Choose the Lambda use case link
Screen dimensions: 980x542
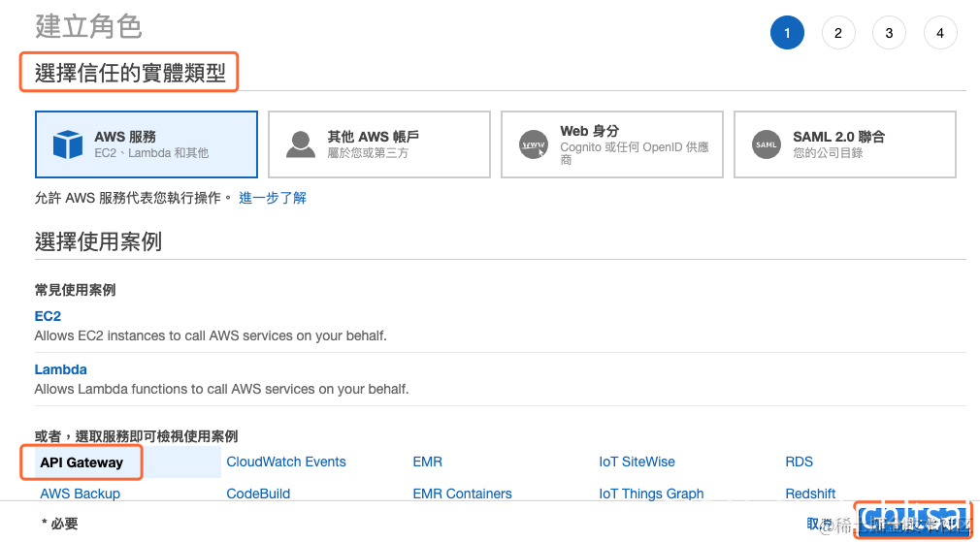[60, 369]
